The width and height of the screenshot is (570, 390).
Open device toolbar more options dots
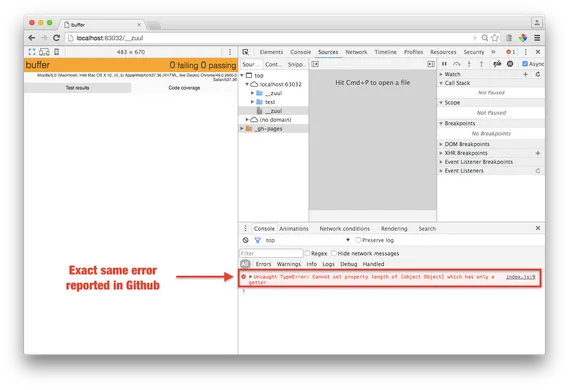[x=230, y=52]
